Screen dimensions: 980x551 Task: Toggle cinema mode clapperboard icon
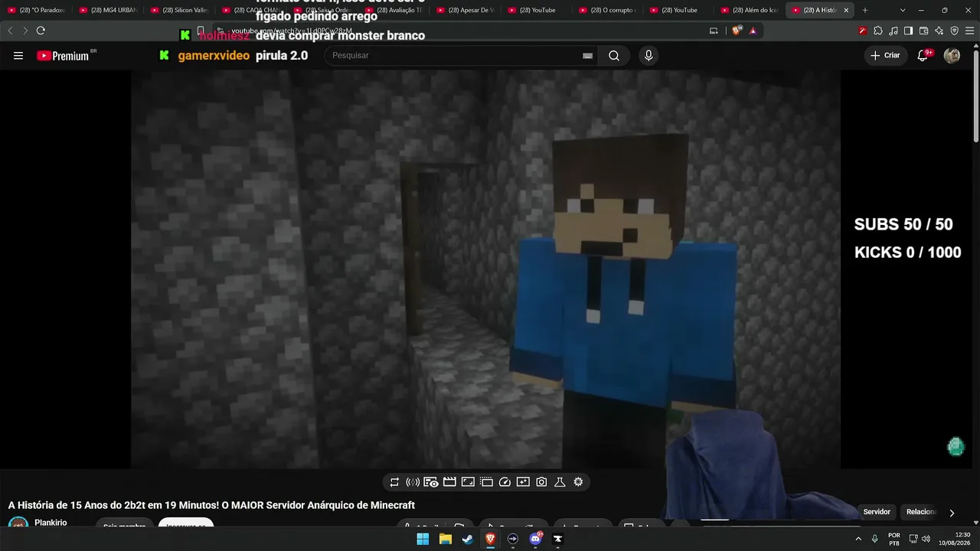point(449,482)
